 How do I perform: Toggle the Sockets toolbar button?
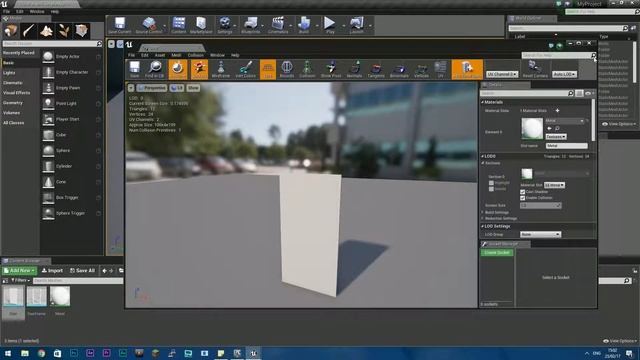(199, 69)
